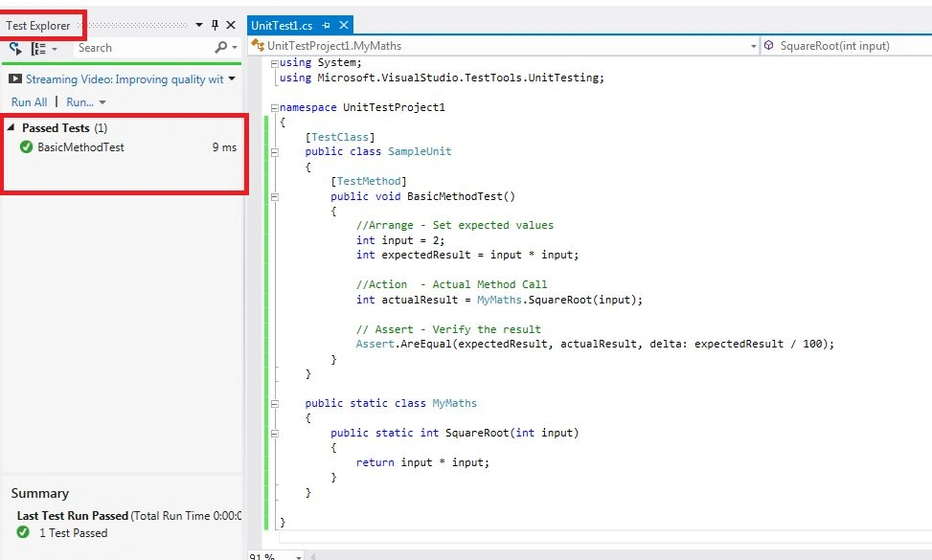Click the streaming video play icon
Screen dimensions: 932x560
point(15,78)
